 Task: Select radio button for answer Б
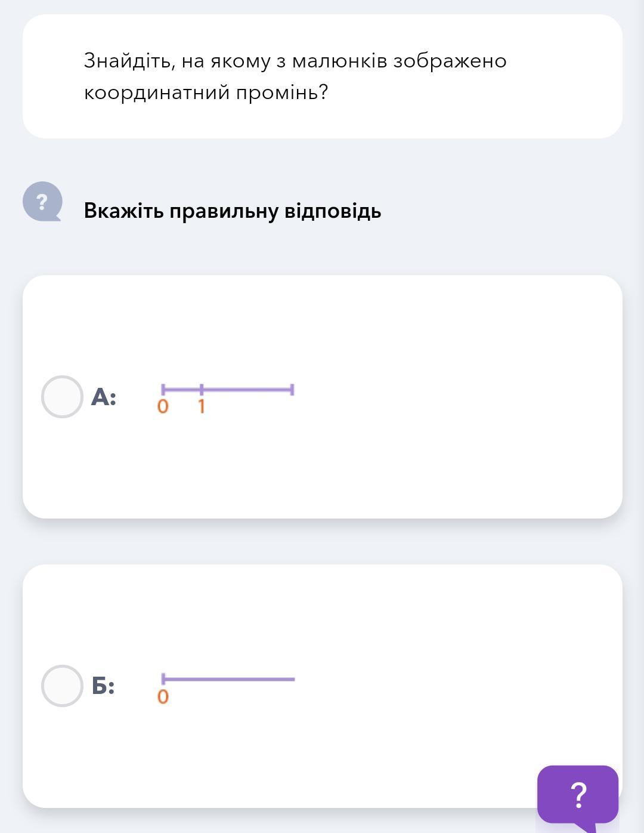62,686
